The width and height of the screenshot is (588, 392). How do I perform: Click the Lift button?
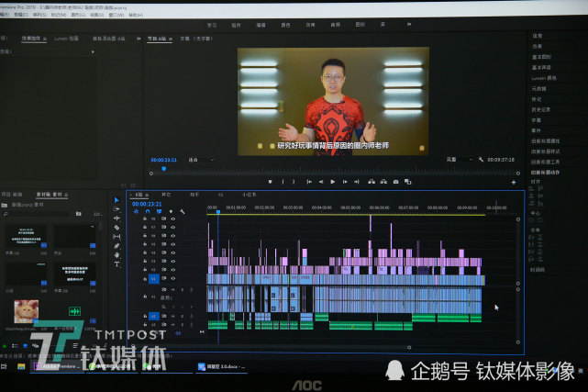[372, 182]
